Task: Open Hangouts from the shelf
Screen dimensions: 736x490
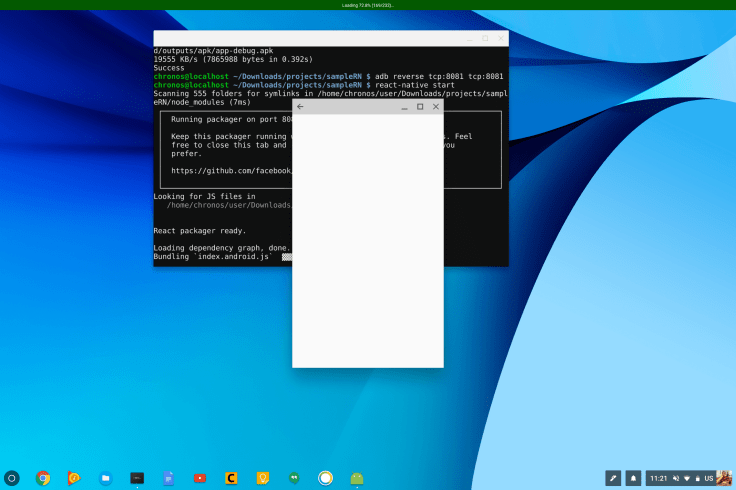Action: 294,478
